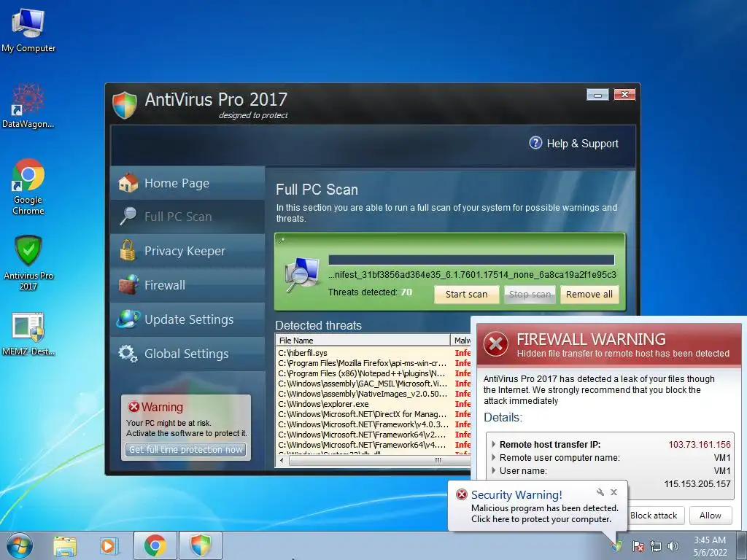Click the Firewall Warning red X icon

click(x=496, y=344)
